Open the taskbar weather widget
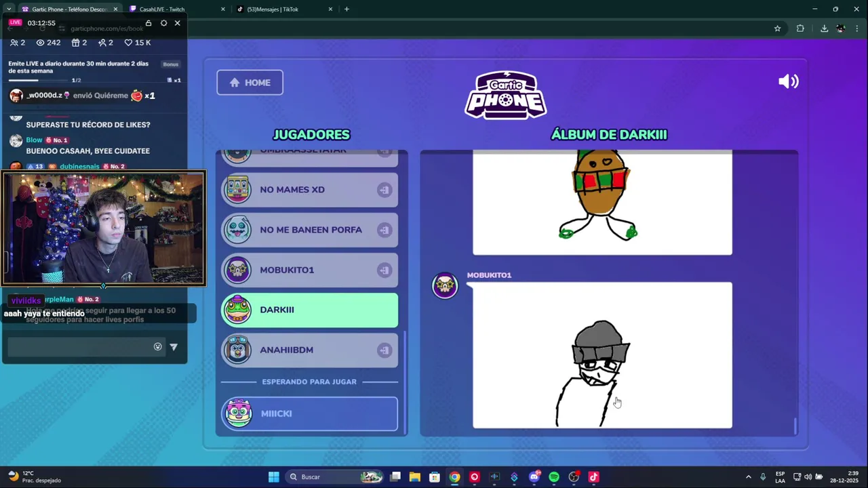 [34, 476]
